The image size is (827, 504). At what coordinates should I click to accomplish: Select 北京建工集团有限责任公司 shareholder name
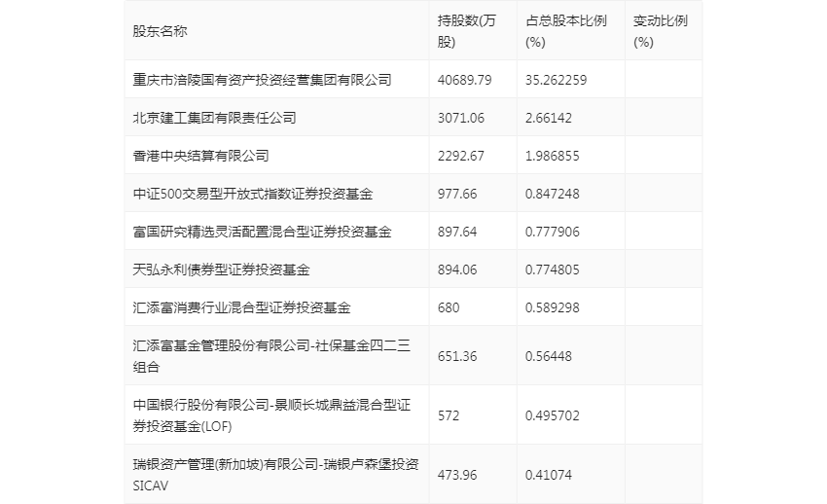(214, 118)
